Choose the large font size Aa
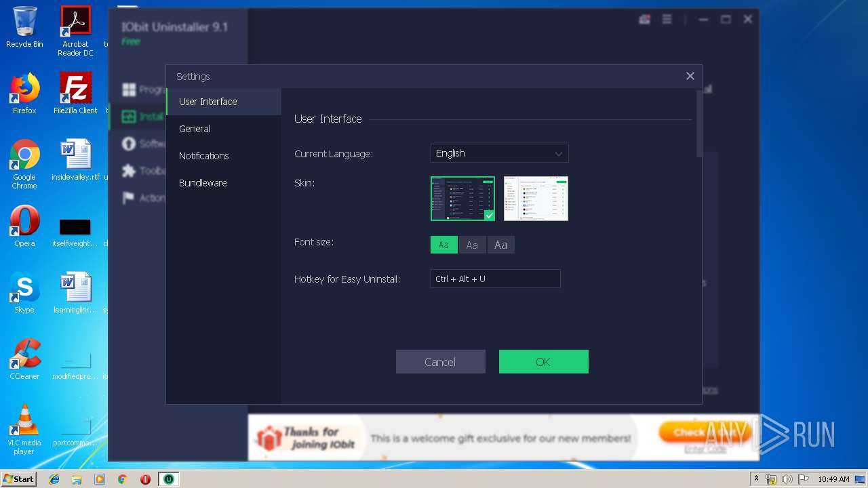This screenshot has width=868, height=488. (500, 245)
